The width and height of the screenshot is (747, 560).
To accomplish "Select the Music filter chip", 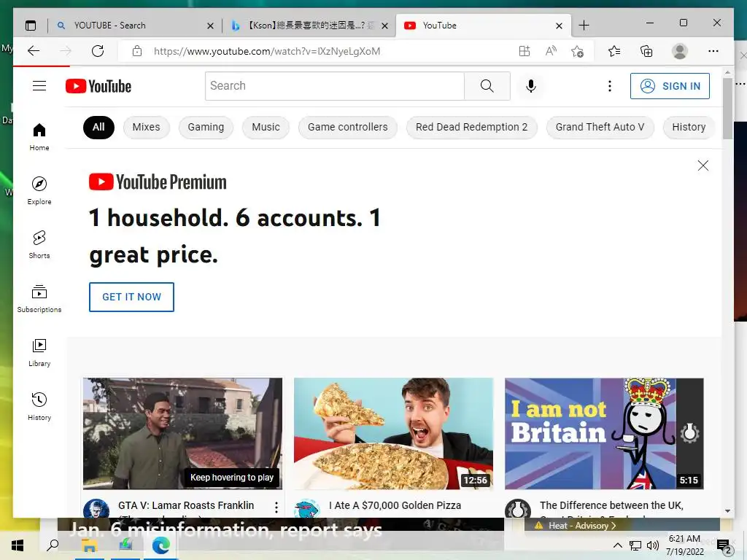I will (x=266, y=127).
